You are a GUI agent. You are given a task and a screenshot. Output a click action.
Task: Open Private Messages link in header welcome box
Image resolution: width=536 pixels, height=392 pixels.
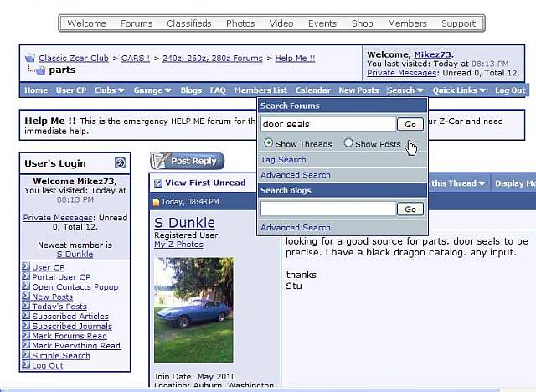[x=402, y=73]
